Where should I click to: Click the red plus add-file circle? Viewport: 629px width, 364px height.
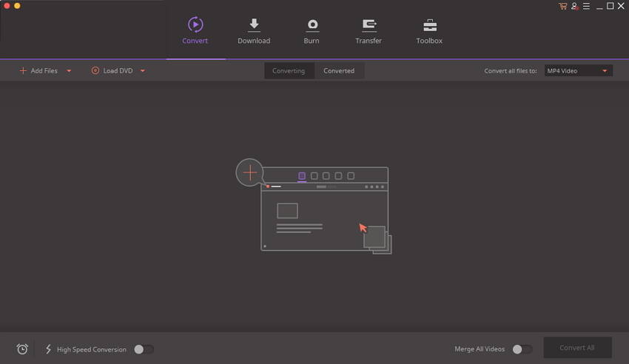(249, 172)
